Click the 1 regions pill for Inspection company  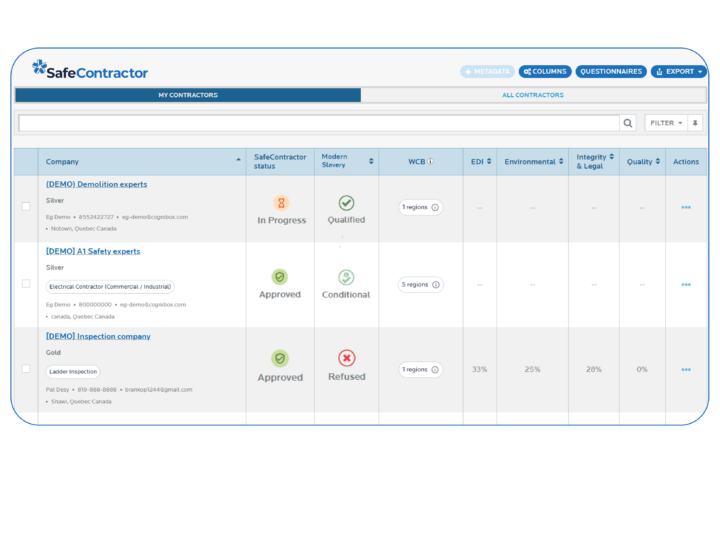421,370
